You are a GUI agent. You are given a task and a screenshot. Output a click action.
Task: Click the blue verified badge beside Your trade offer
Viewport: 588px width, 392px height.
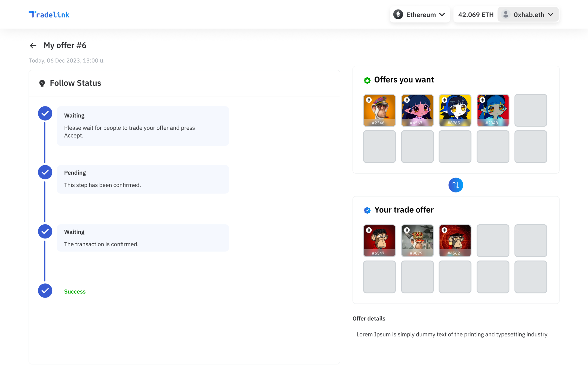[x=367, y=210]
